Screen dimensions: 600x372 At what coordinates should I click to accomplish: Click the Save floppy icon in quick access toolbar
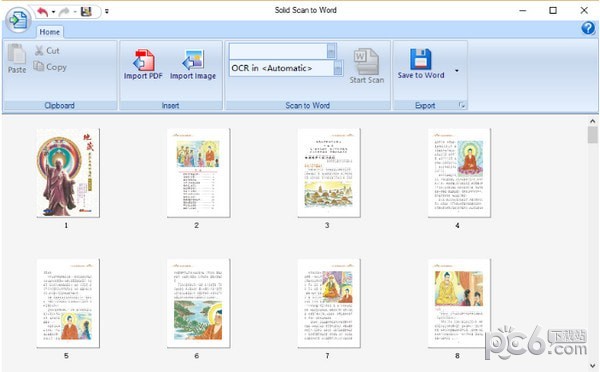86,11
